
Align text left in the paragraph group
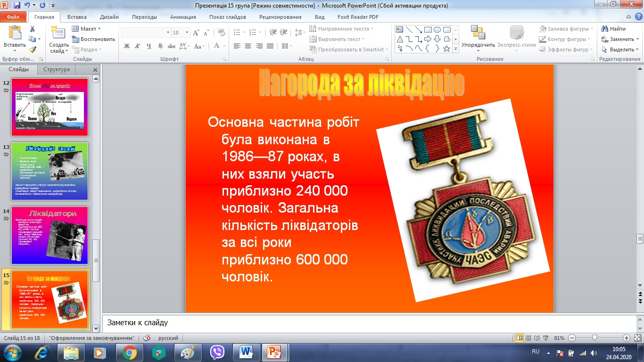pyautogui.click(x=237, y=46)
